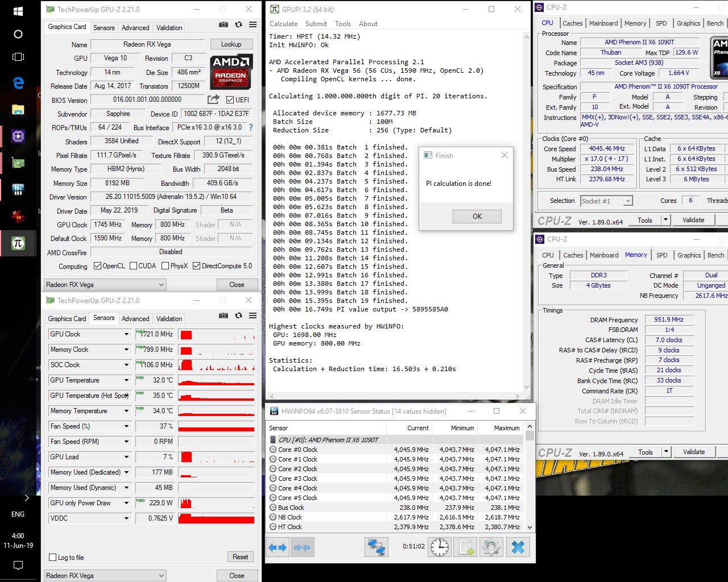Image resolution: width=728 pixels, height=582 pixels.
Task: Click the BIOS export share icon
Action: 213,99
